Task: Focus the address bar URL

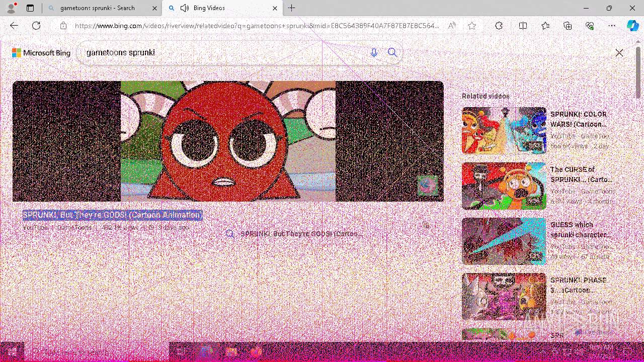Action: [257, 26]
